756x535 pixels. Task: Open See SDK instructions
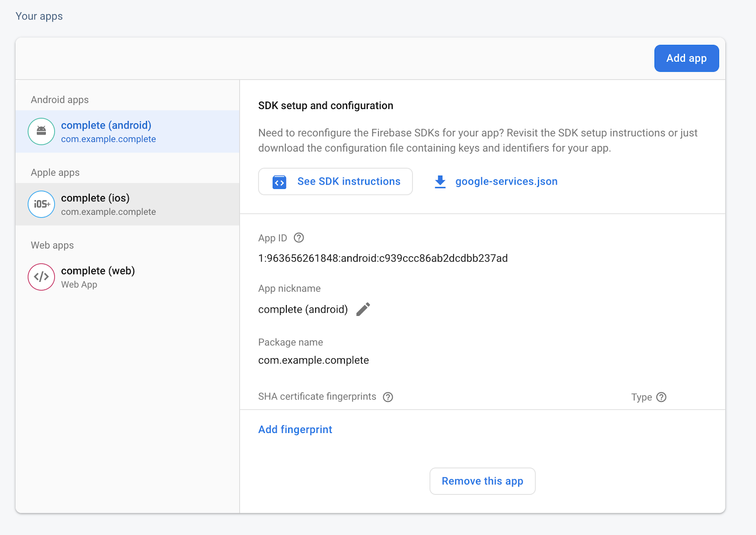pos(335,181)
